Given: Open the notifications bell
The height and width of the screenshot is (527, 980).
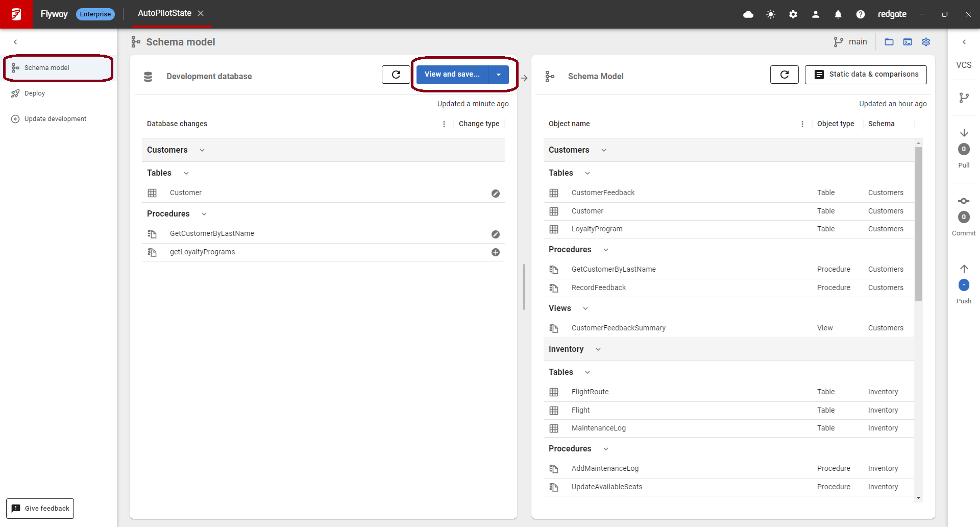Looking at the screenshot, I should [x=838, y=14].
